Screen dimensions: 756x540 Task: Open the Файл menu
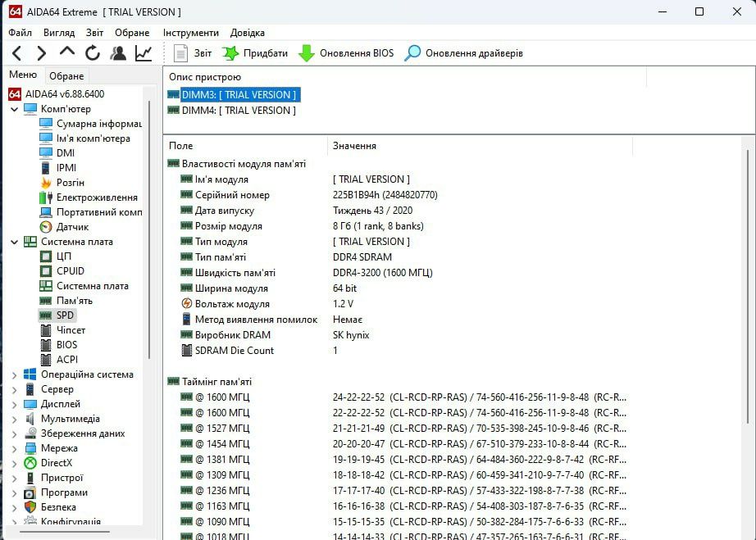(20, 33)
